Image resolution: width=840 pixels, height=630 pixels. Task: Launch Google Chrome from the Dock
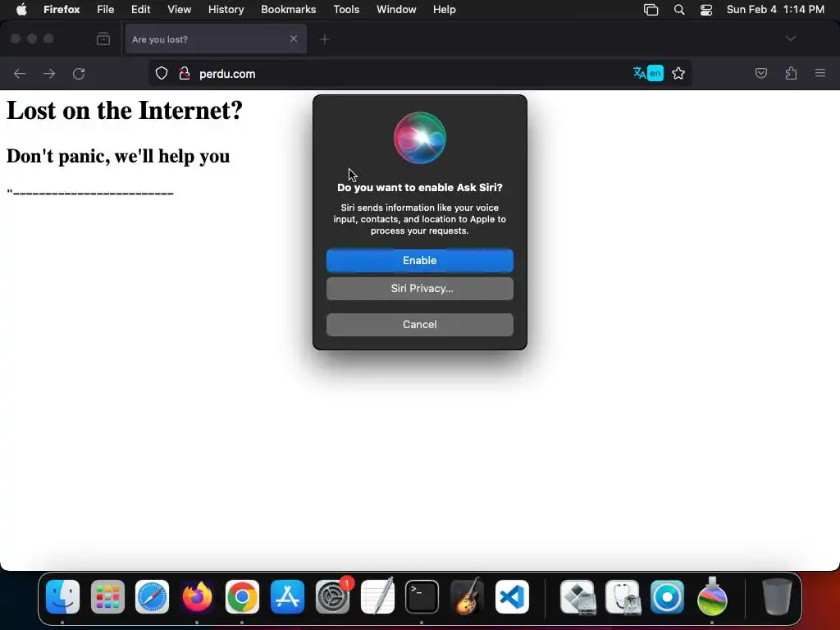pyautogui.click(x=242, y=597)
